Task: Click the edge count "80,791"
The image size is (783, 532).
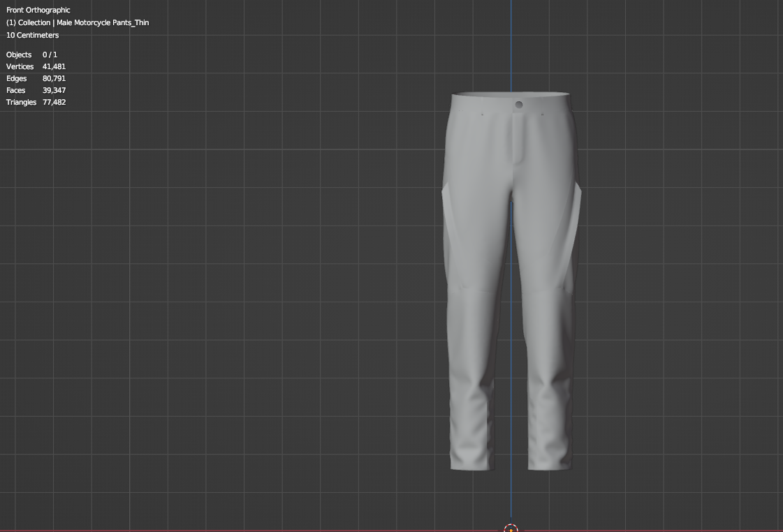Action: tap(54, 78)
